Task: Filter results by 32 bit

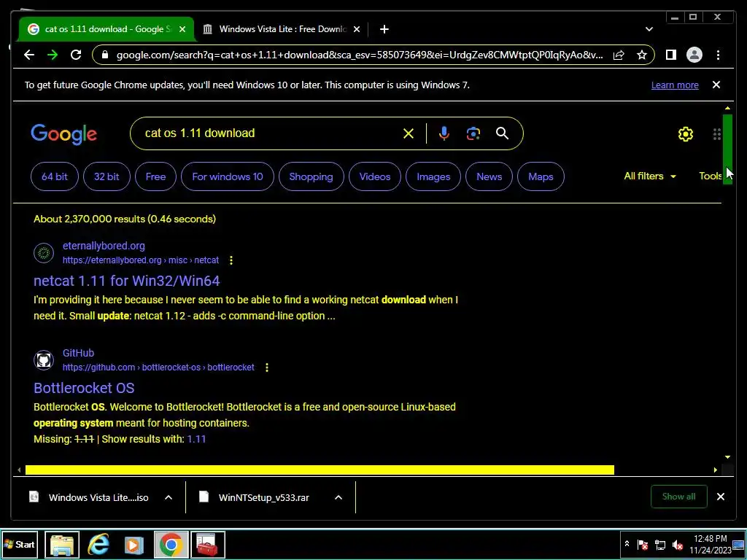Action: (x=107, y=176)
